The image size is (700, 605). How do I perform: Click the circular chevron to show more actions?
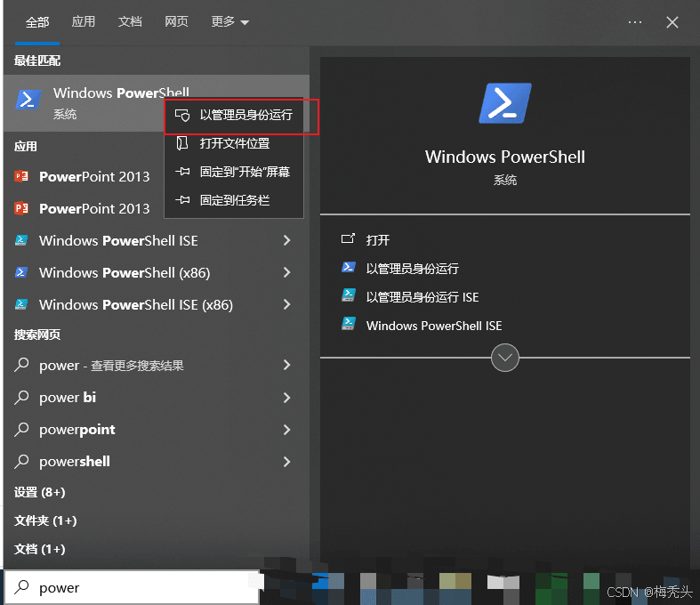coord(505,357)
